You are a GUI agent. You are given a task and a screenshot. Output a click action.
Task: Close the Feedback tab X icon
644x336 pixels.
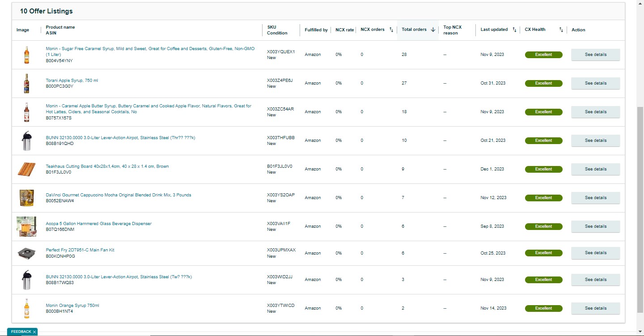34,332
